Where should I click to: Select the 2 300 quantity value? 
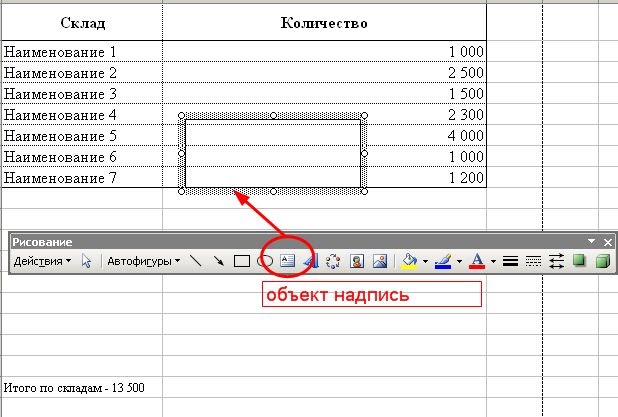(466, 115)
